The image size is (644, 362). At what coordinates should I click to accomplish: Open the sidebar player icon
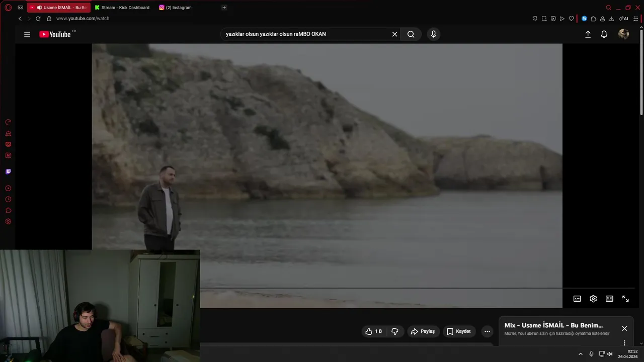(8, 188)
